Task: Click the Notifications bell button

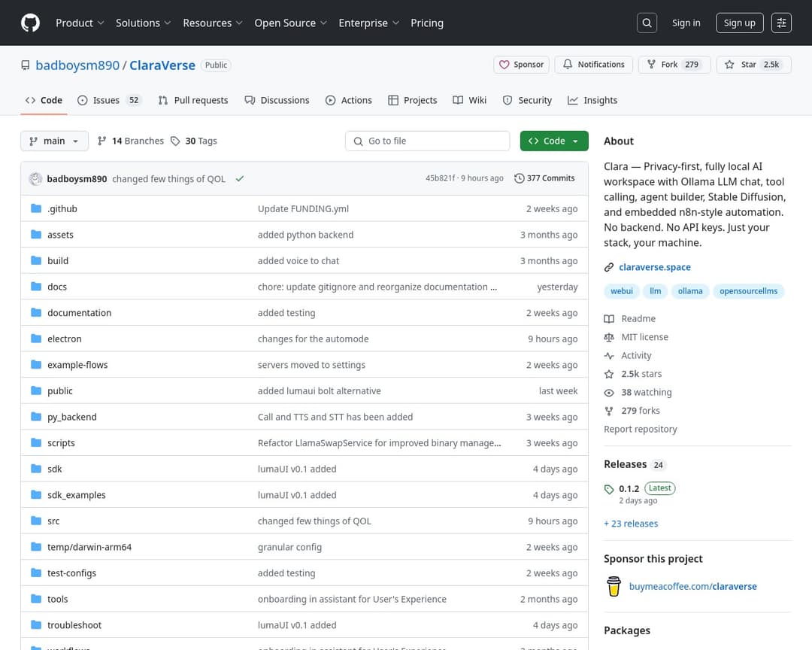Action: coord(593,65)
